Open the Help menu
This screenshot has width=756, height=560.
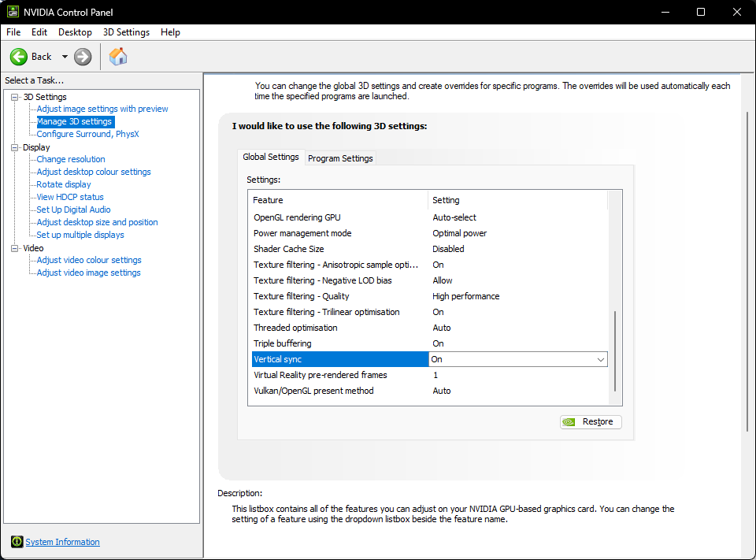pos(170,32)
